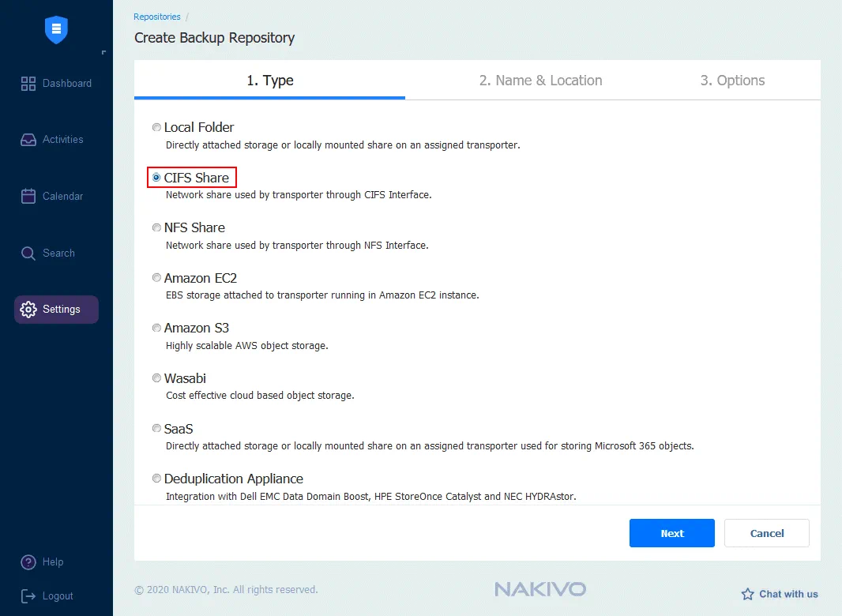Click Chat with us link text

click(x=788, y=594)
